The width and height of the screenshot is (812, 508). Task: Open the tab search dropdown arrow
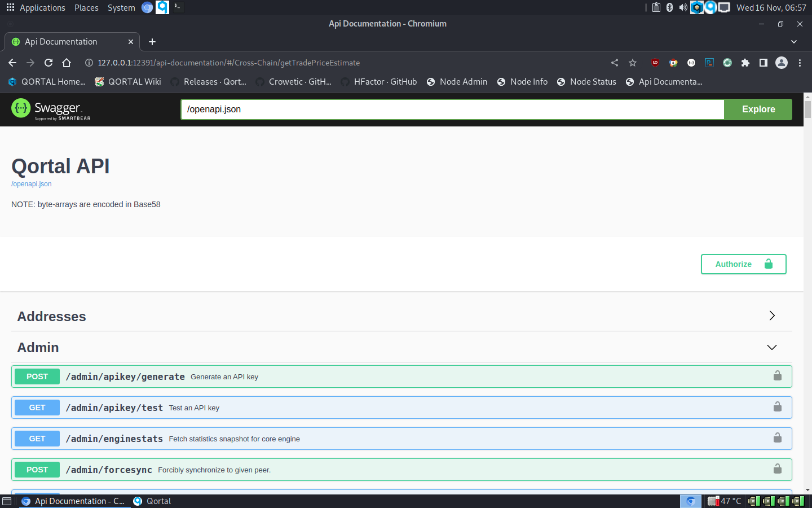794,42
